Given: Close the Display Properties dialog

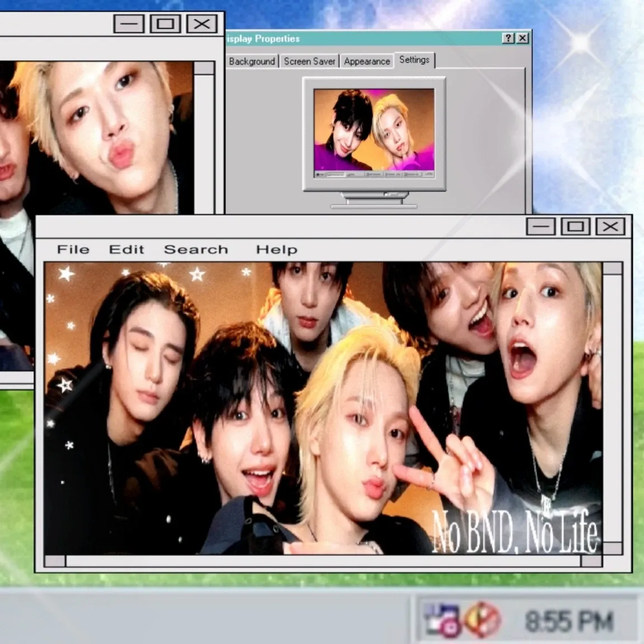Looking at the screenshot, I should [522, 38].
